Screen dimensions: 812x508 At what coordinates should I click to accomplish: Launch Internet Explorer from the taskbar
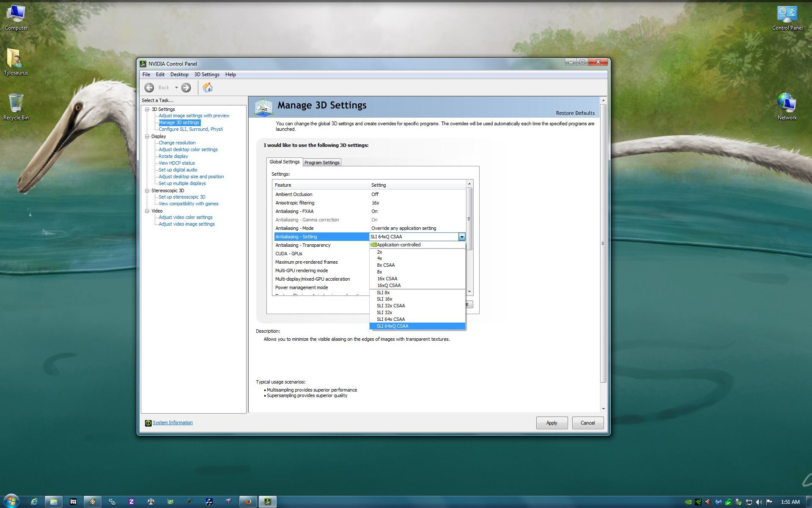tap(34, 502)
